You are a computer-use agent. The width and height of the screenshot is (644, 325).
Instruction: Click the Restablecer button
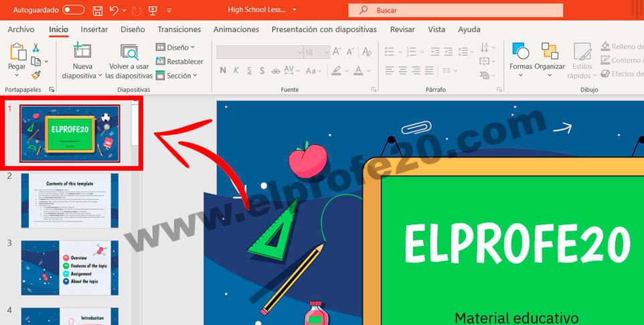(x=179, y=62)
